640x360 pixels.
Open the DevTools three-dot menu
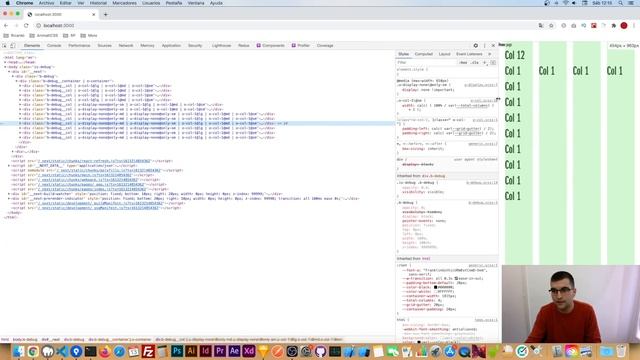(x=484, y=46)
